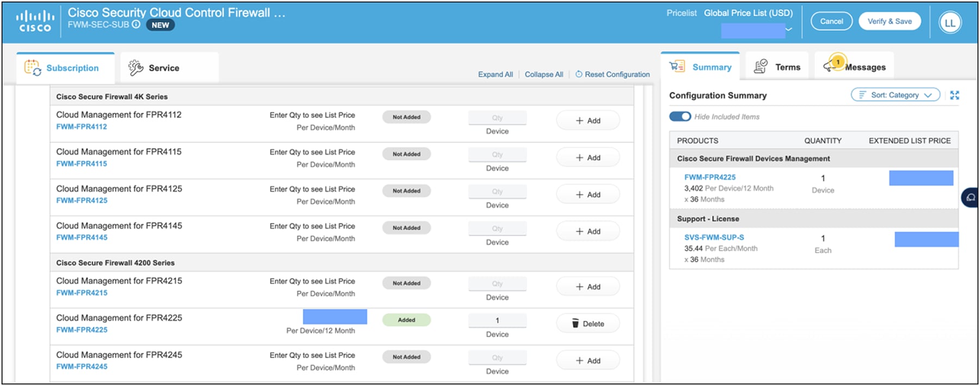980x386 pixels.
Task: Click the Service gear-wrench icon
Action: point(136,68)
